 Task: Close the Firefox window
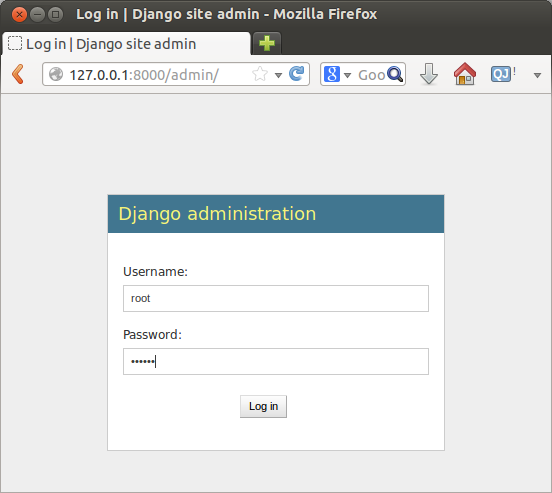coord(19,14)
